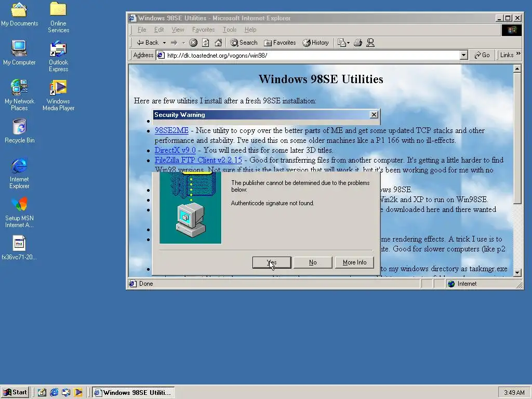Open the Back history dropdown arrow

point(164,43)
